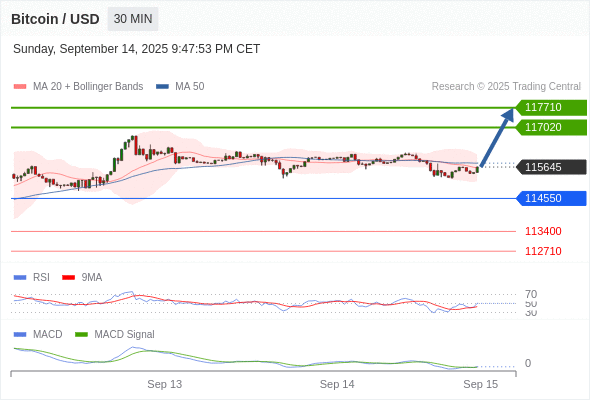Click the MA 20 + Bollinger Bands label

88,87
